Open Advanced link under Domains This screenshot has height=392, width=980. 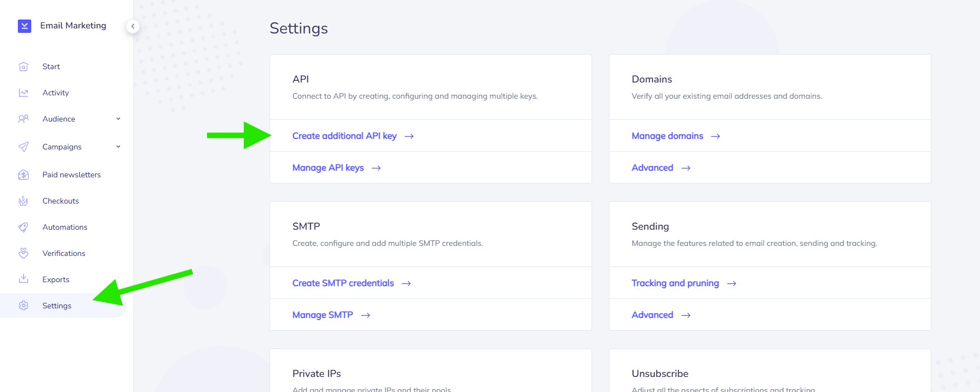[x=652, y=168]
